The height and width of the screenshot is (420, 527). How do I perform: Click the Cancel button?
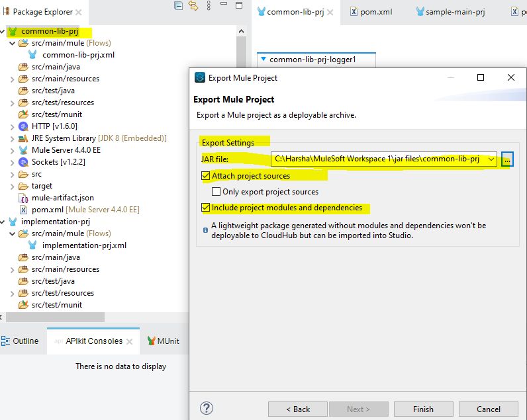coord(489,409)
